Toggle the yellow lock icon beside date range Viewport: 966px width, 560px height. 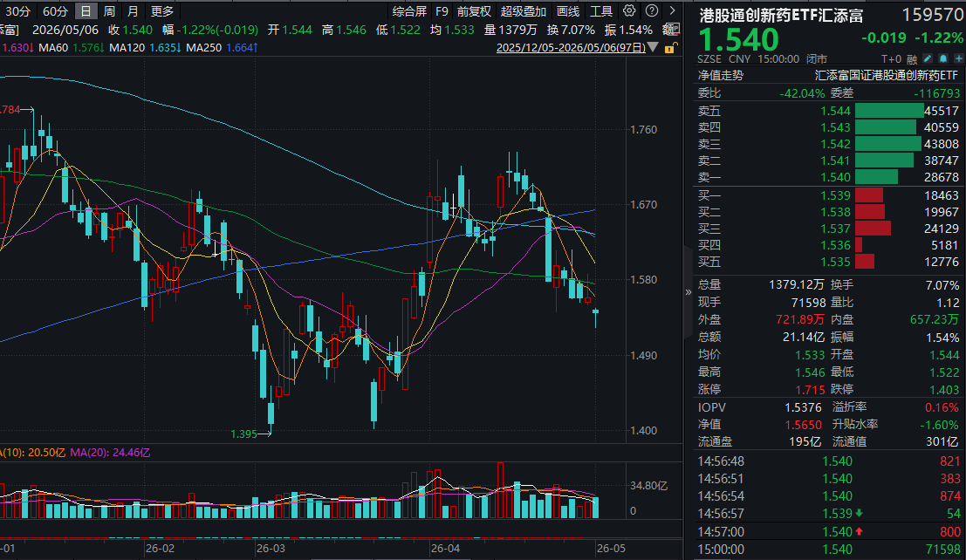pyautogui.click(x=670, y=47)
